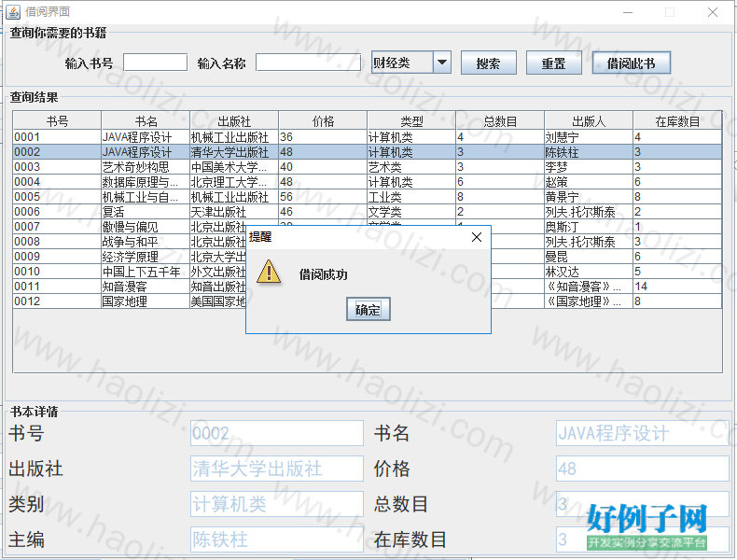Screen dimensions: 737x560
Task: Click the 刘慧宁 publisher-person cell
Action: (589, 137)
